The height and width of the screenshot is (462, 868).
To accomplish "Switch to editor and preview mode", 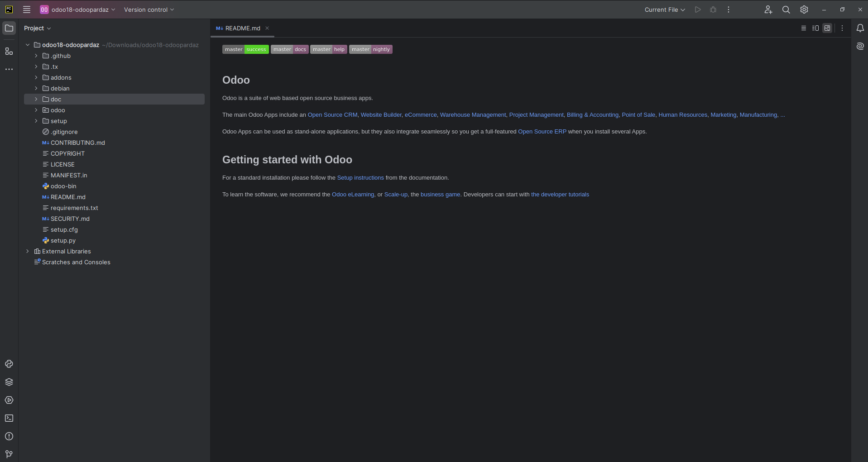I will (815, 28).
